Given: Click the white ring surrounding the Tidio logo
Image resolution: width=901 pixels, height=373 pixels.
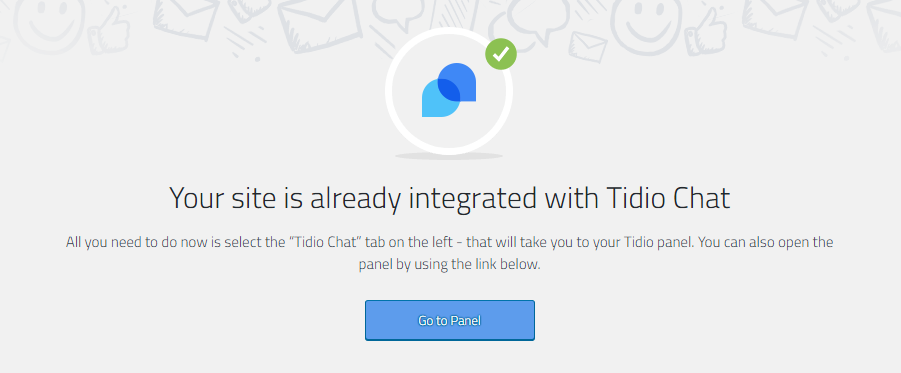Looking at the screenshot, I should pyautogui.click(x=449, y=90).
